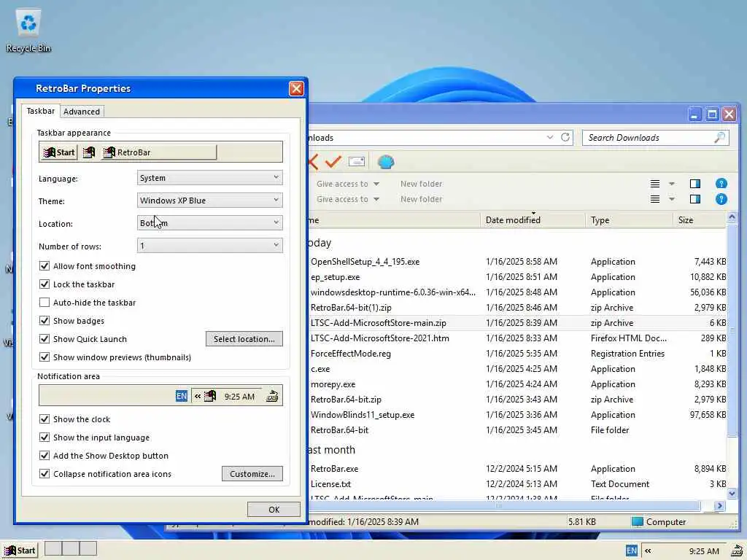Screen dimensions: 747x560
Task: Click the envelope email toolbar icon in Explorer
Action: point(356,162)
